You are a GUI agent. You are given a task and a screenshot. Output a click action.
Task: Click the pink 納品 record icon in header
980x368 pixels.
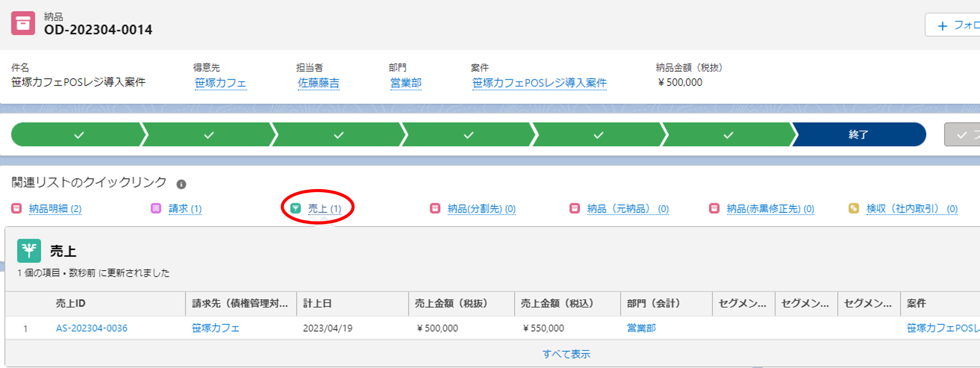23,23
